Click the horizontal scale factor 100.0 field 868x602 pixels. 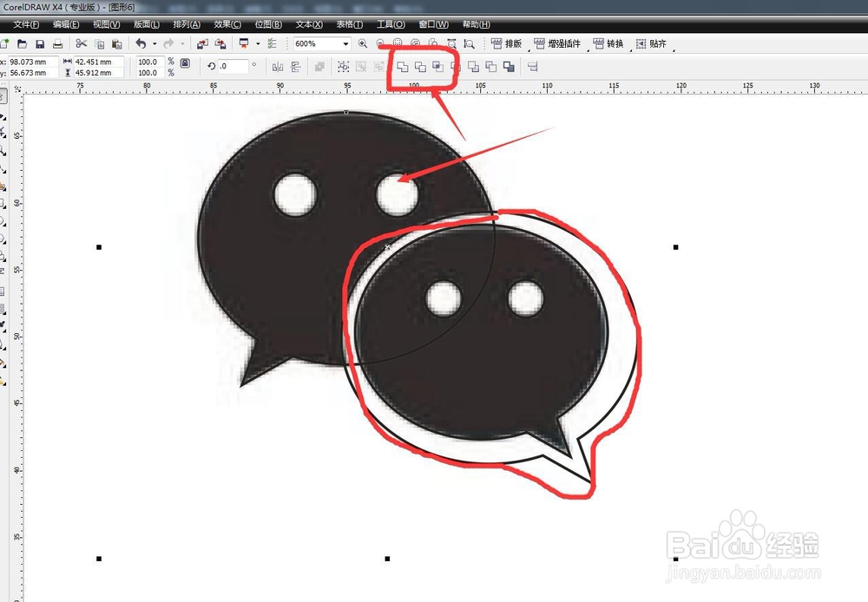(150, 62)
